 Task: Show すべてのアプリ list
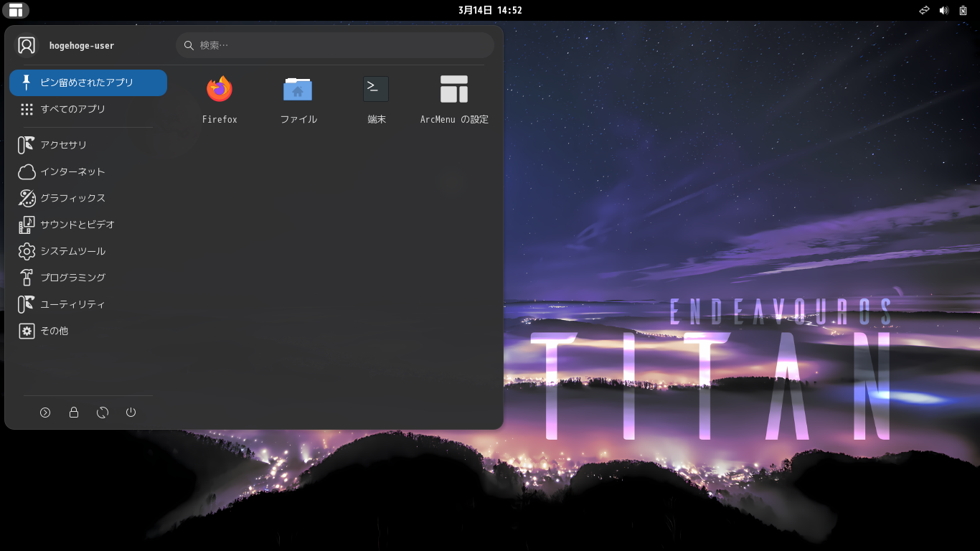[x=88, y=109]
